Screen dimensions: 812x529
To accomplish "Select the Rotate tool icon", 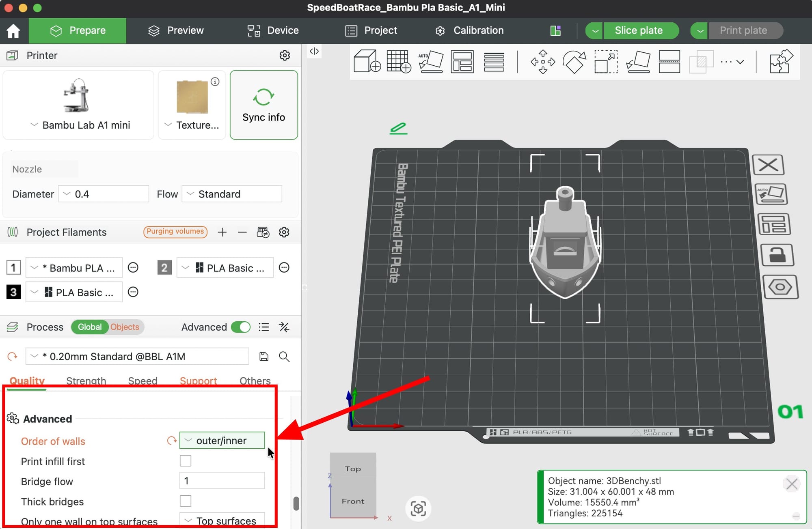I will tap(574, 62).
